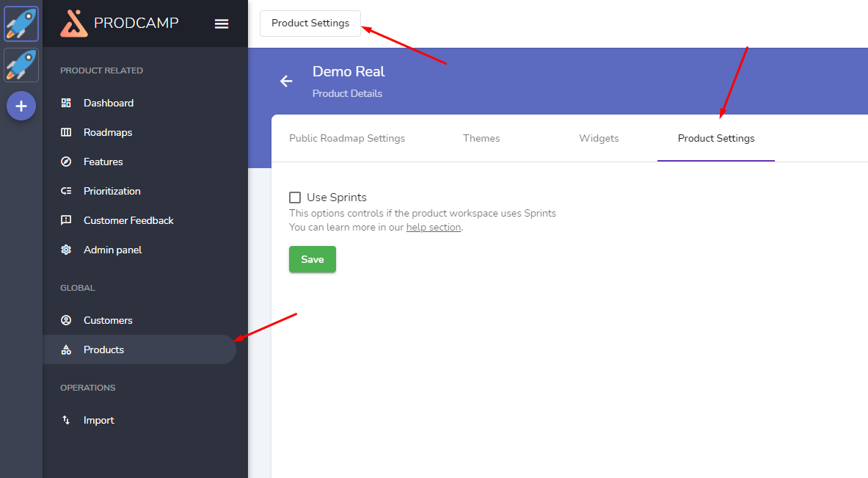Switch to the Themes tab
This screenshot has height=478, width=868.
[x=481, y=139]
